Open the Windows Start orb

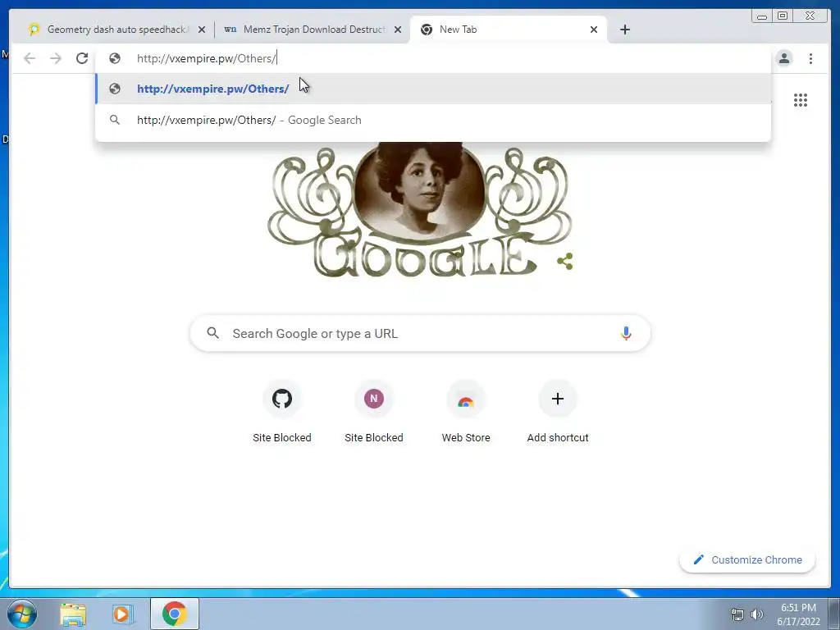click(22, 614)
